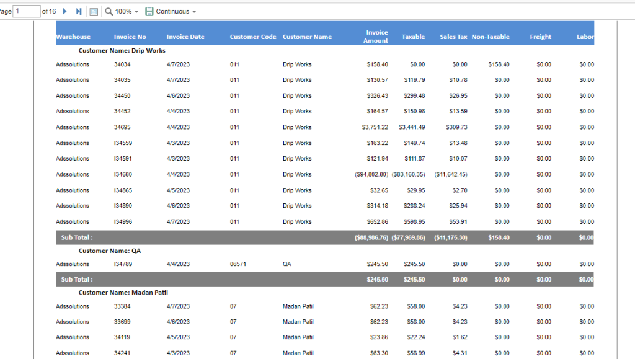Click customer code 06571
Viewport: 635px width, 364px height.
pyautogui.click(x=238, y=264)
